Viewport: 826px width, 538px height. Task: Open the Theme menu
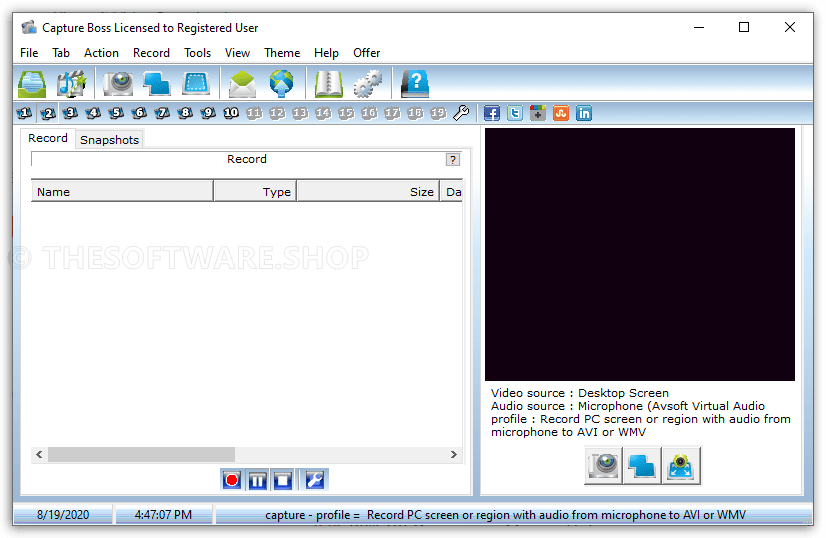[282, 53]
